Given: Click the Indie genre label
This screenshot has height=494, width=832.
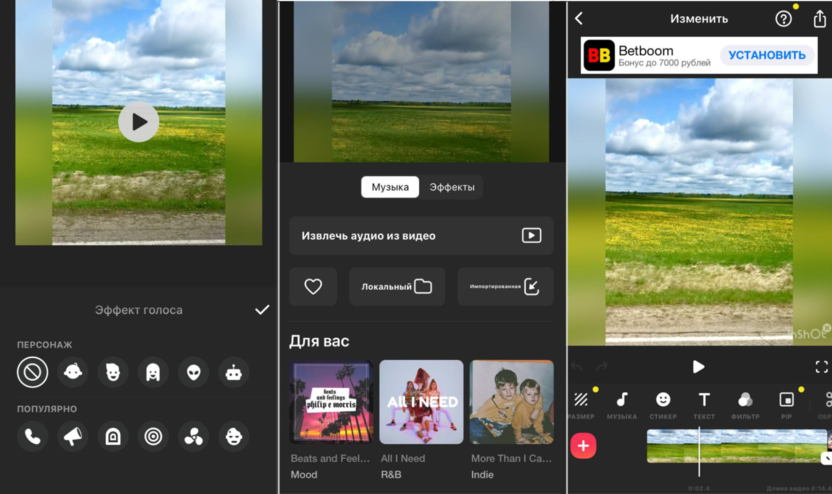Looking at the screenshot, I should pos(482,475).
